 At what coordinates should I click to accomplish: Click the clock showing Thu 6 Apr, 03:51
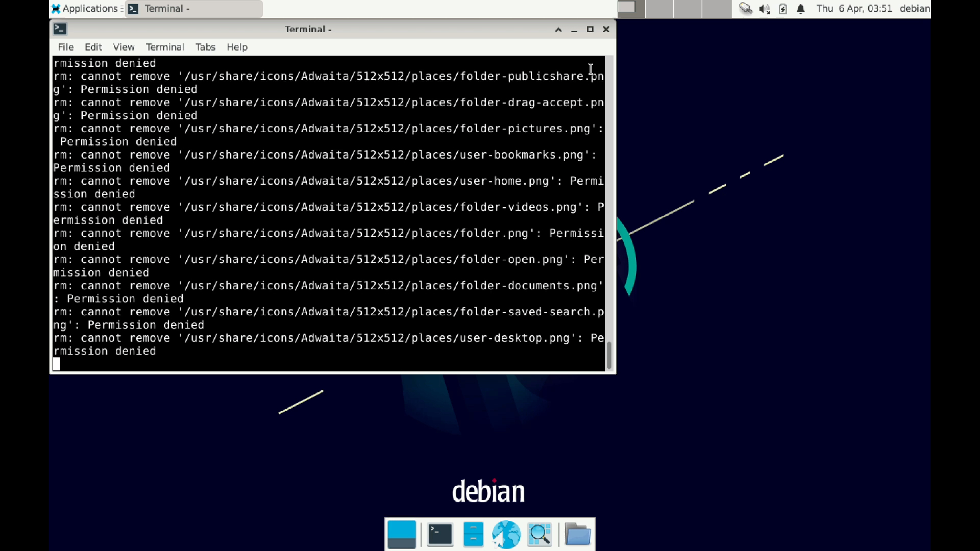point(854,9)
